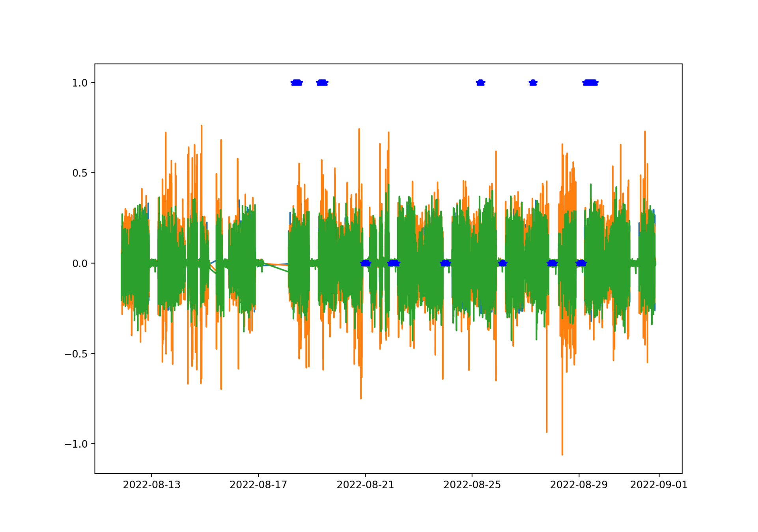Select the blue zero-line marker at 2022-08-21

pos(366,263)
